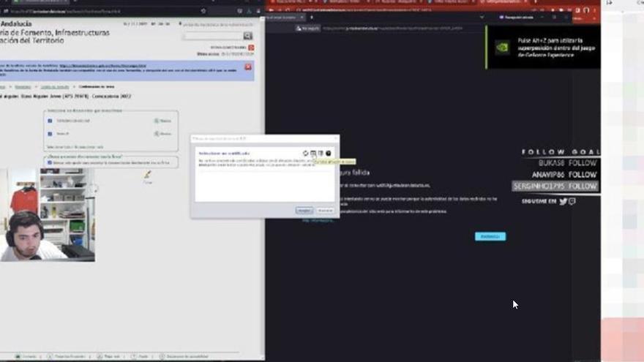This screenshot has height=362, width=644.
Task: Click the preview icon of second document row
Action: coord(157,134)
